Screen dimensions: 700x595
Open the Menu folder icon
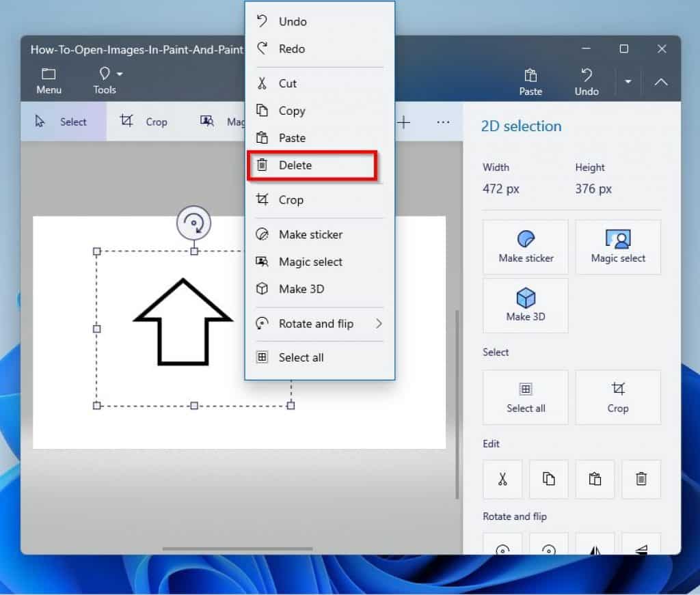coord(49,81)
